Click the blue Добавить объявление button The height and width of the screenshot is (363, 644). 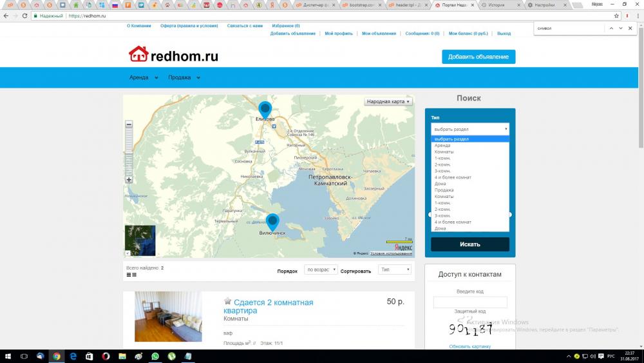click(x=478, y=57)
